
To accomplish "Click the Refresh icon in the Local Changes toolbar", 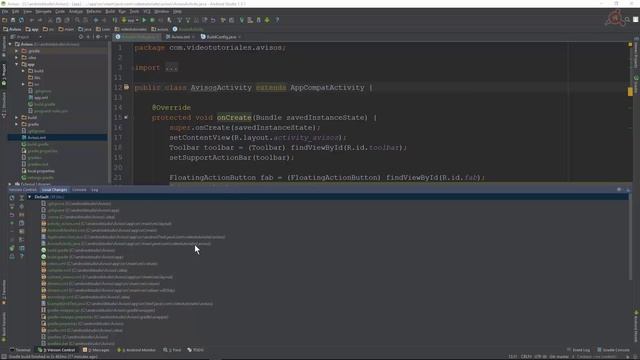I will (x=12, y=198).
